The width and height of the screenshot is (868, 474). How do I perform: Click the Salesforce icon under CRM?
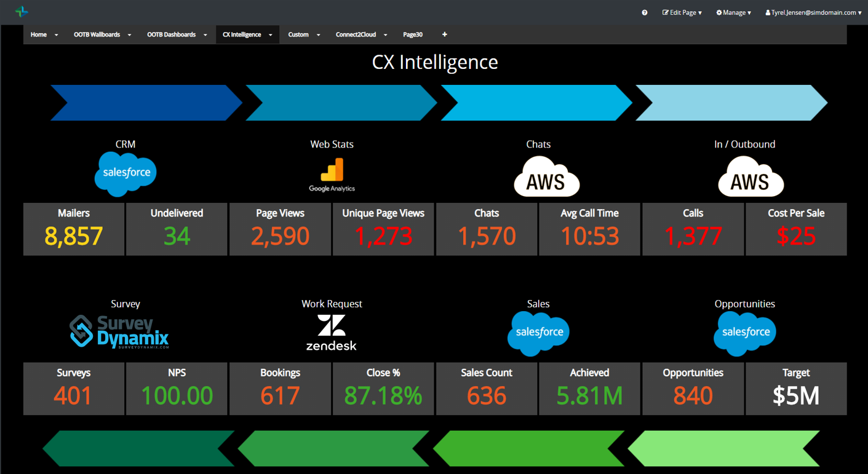click(x=125, y=173)
